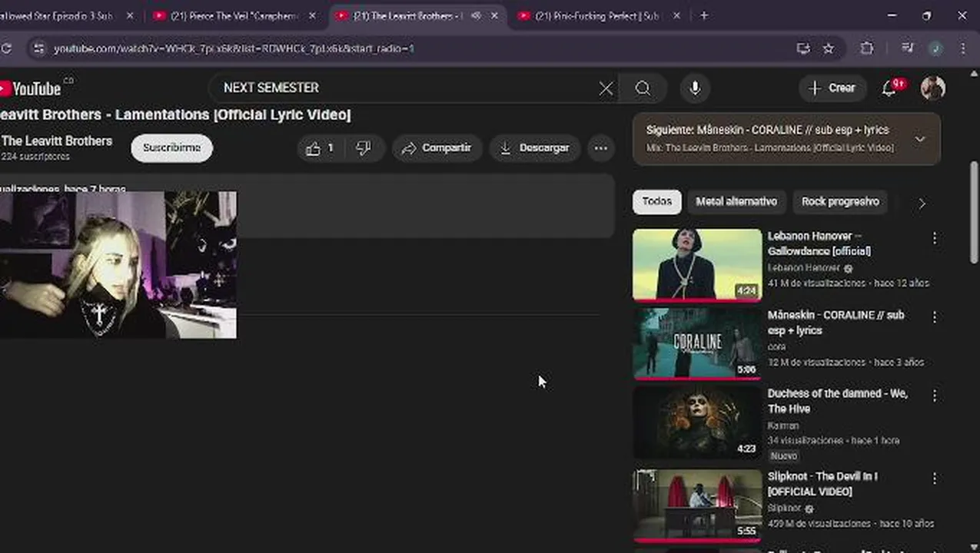Image resolution: width=980 pixels, height=553 pixels.
Task: Open Duchess of the damned video title
Action: (x=837, y=401)
